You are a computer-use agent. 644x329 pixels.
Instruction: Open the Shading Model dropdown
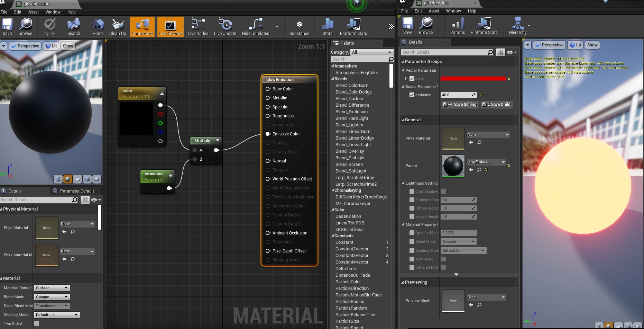click(57, 315)
